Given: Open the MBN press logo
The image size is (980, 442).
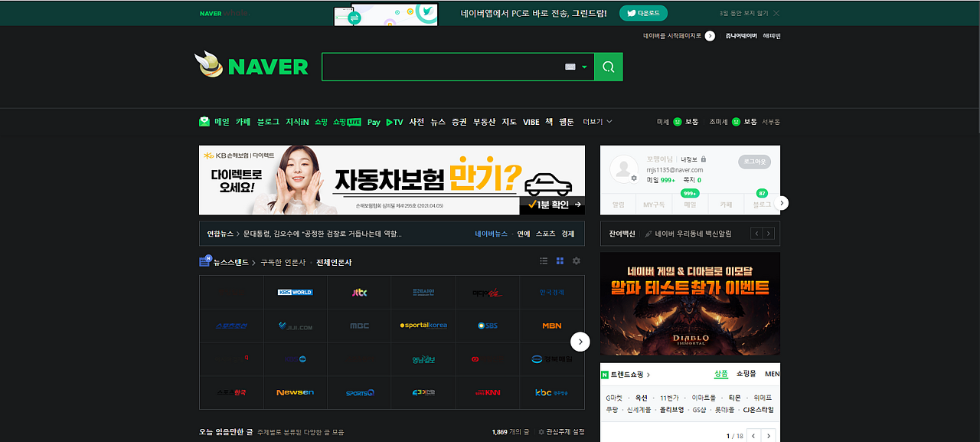Looking at the screenshot, I should coord(551,326).
